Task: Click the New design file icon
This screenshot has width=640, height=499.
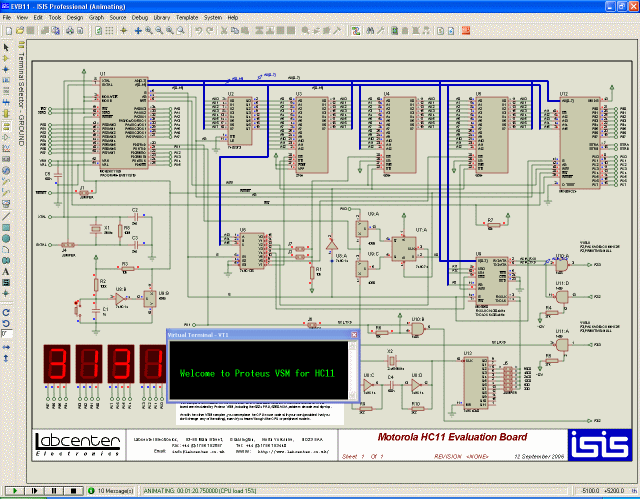Action: click(7, 30)
